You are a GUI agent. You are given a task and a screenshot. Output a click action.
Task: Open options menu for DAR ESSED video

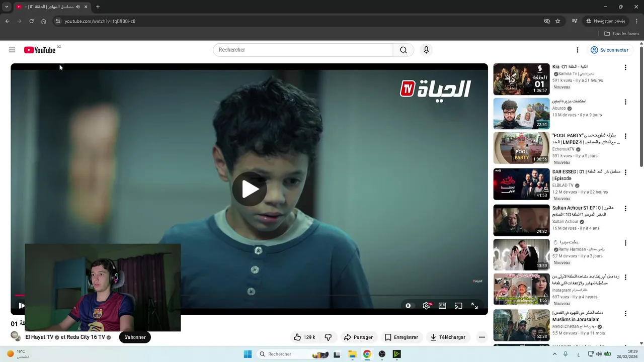[625, 172]
